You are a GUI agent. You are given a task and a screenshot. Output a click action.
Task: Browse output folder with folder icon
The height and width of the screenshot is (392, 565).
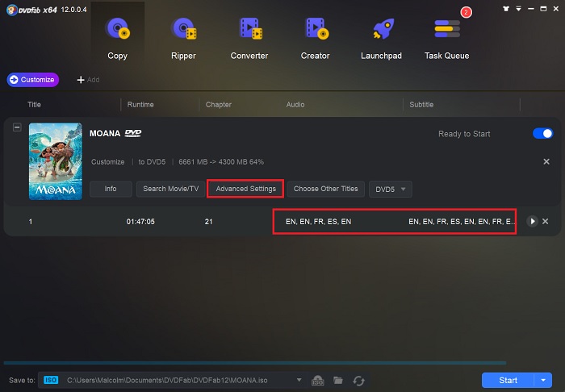(338, 380)
